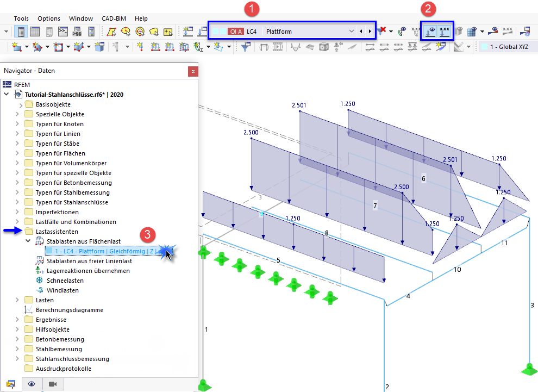538x392 pixels.
Task: Click the new solid load icon
Action: point(184,47)
